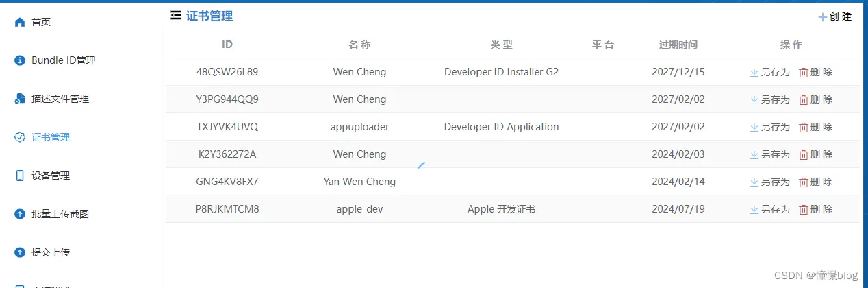
Task: Click type Developer ID Installer G2
Action: coord(501,72)
